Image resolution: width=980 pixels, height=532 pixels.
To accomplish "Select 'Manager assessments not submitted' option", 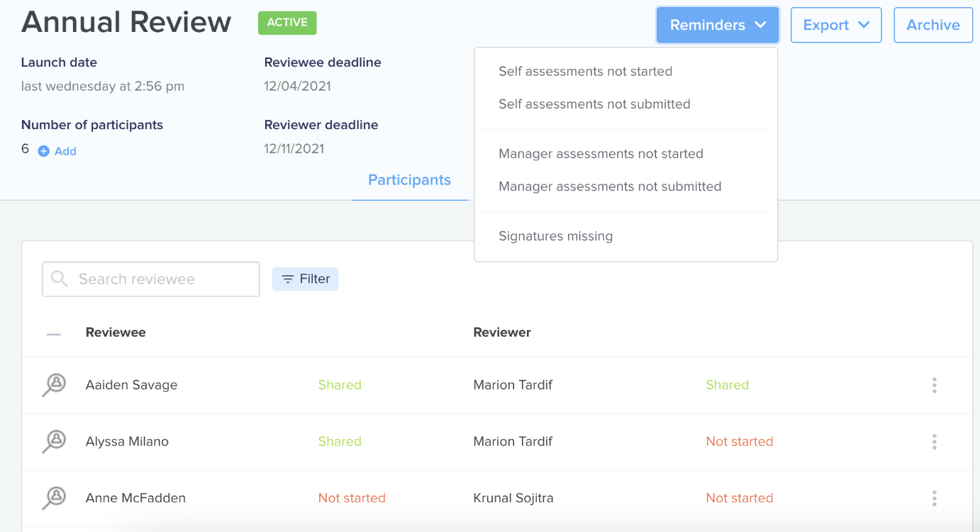I will click(x=610, y=187).
